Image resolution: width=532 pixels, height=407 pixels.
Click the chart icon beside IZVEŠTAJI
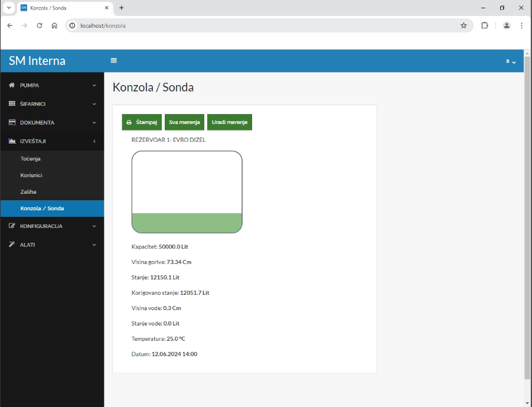point(12,141)
